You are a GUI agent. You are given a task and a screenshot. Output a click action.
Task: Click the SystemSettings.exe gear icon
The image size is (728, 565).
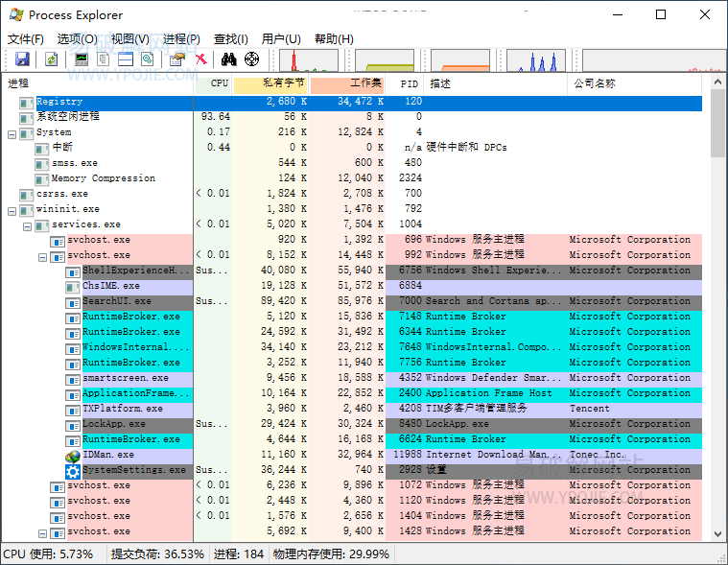click(73, 471)
